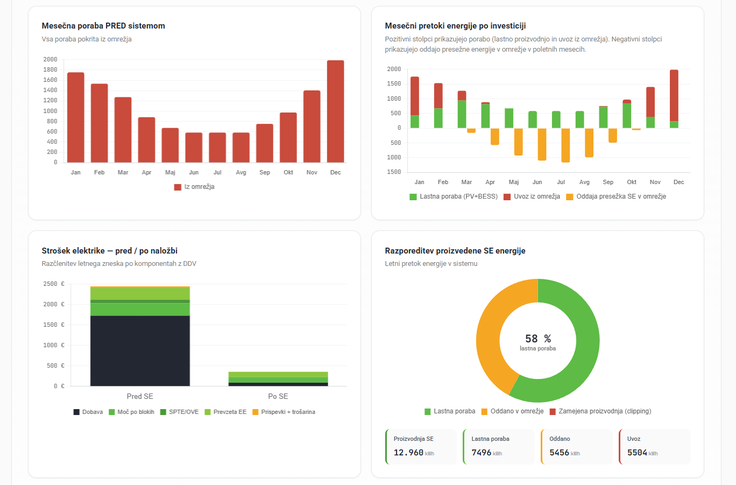The image size is (736, 485).
Task: Hide 'Prevzeta EE' in cost chart legend
Action: click(226, 412)
